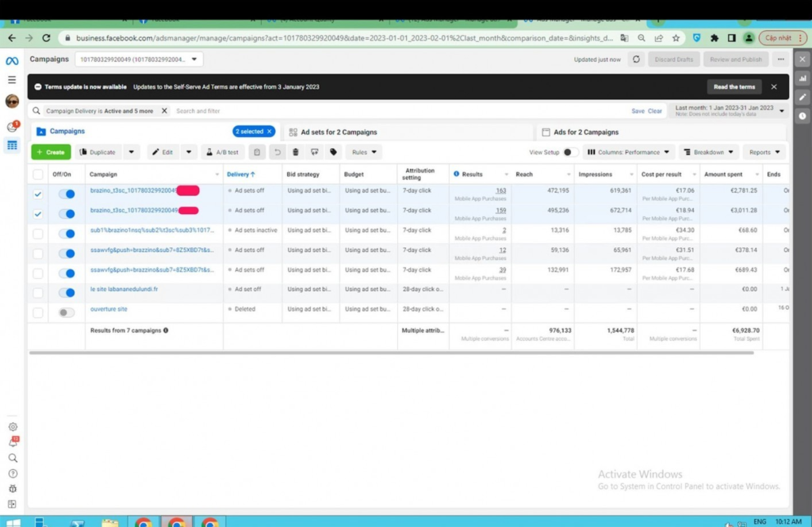Open the Last month date range picker

(x=730, y=110)
